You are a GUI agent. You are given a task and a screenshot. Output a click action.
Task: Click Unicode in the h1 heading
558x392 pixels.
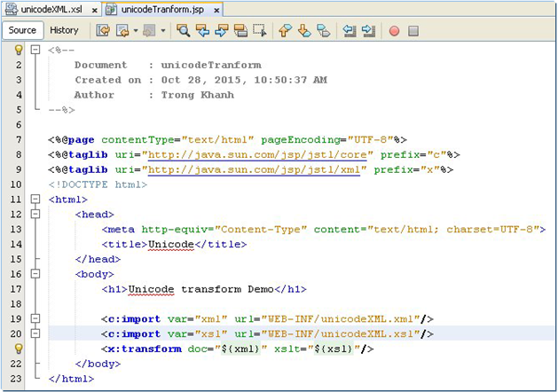click(151, 289)
